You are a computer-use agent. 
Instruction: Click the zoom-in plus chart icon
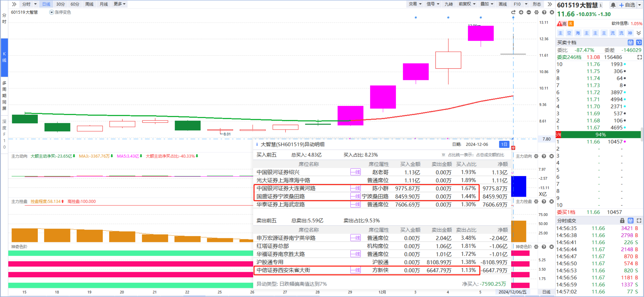[x=521, y=12]
